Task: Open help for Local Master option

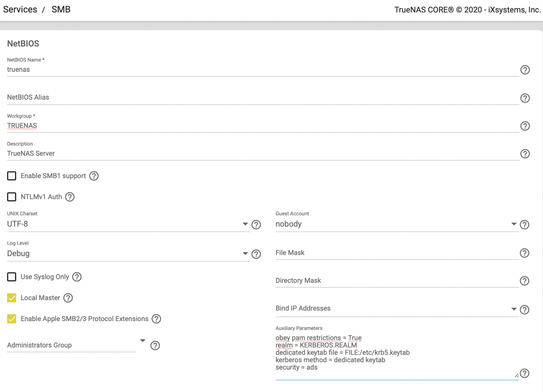Action: click(x=68, y=298)
